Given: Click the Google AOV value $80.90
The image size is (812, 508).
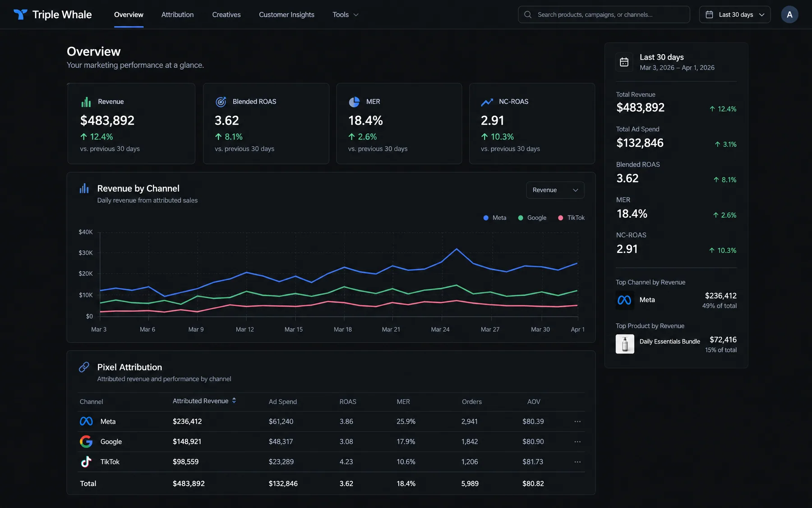Looking at the screenshot, I should [533, 442].
